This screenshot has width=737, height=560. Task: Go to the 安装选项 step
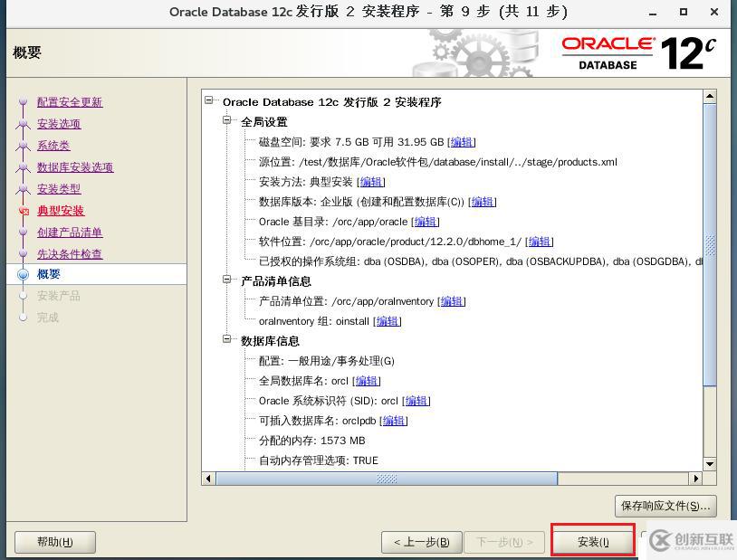click(x=59, y=124)
